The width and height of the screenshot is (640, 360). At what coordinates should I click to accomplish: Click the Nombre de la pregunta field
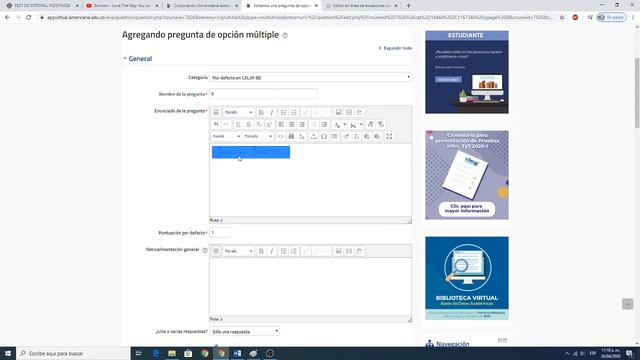click(x=263, y=94)
